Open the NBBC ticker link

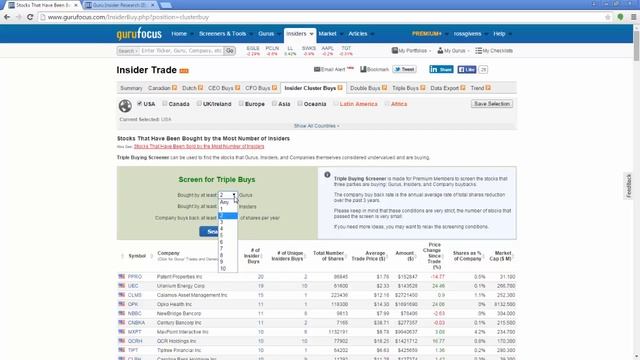click(134, 313)
